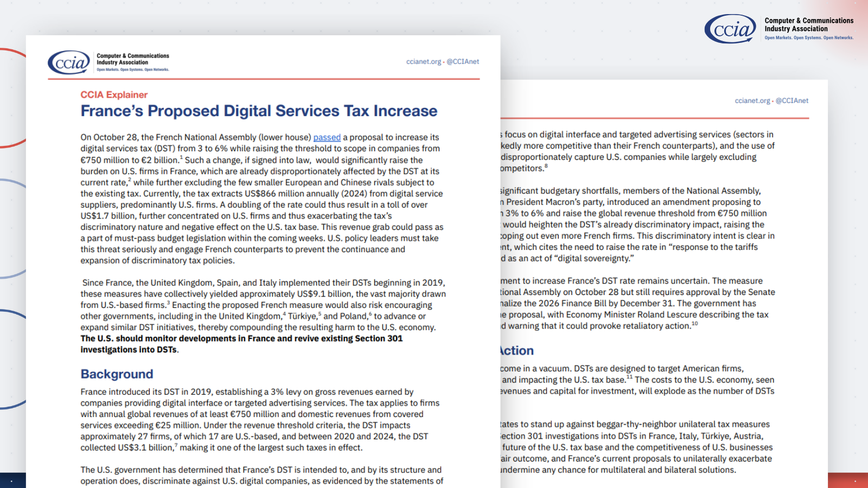The image size is (868, 488).
Task: Open footnote 4 after "United Kingdom"
Action: coord(284,314)
